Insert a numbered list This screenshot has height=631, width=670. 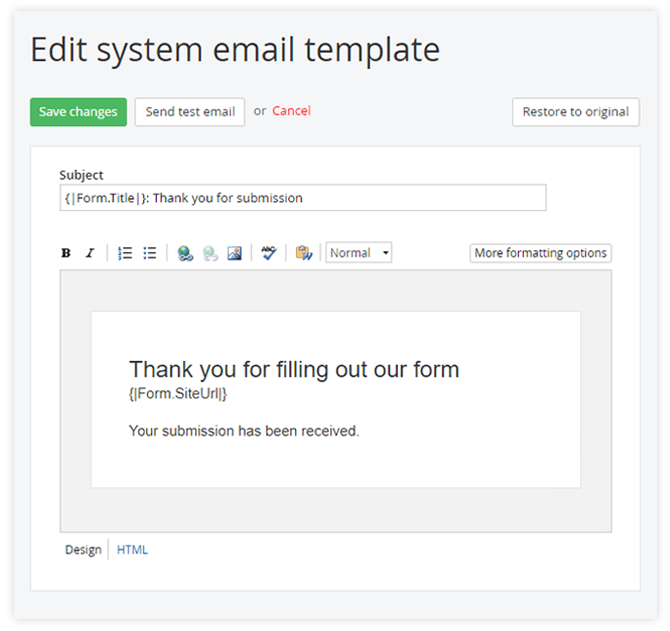(x=125, y=253)
